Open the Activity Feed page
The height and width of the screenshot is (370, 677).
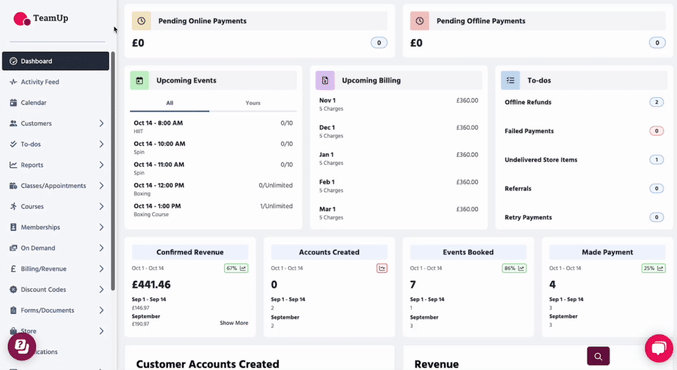click(40, 82)
